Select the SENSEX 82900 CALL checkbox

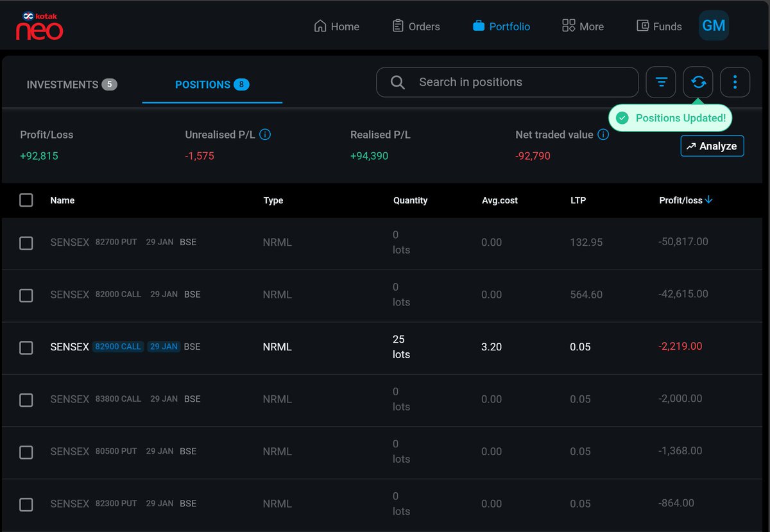tap(26, 348)
